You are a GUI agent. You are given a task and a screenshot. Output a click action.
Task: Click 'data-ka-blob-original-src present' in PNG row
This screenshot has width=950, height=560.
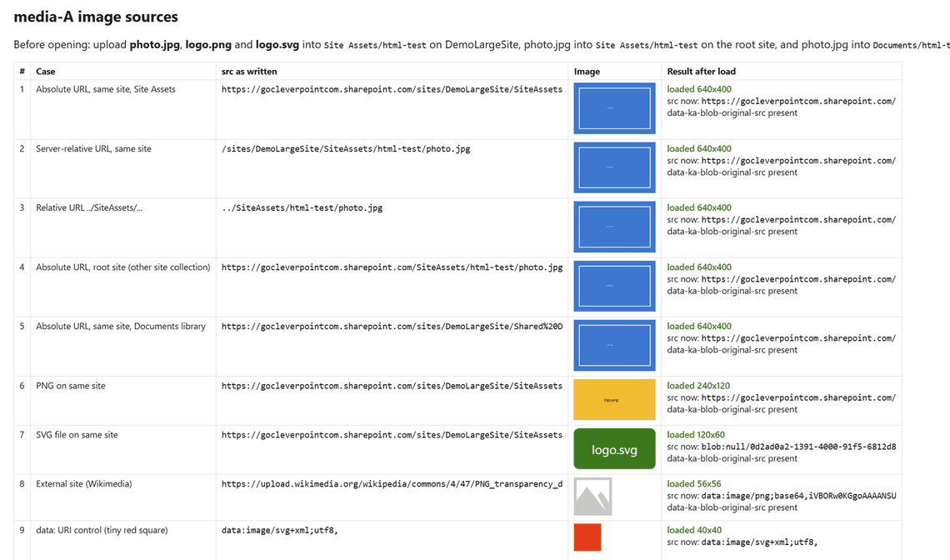point(732,410)
